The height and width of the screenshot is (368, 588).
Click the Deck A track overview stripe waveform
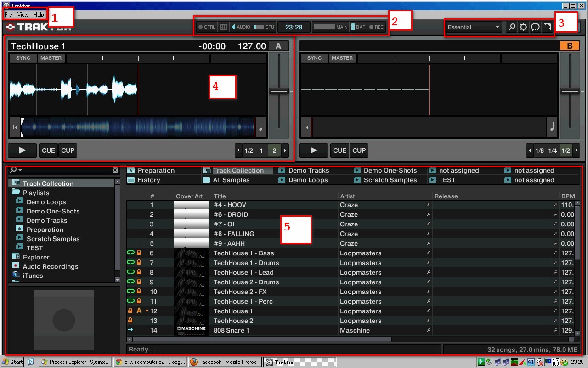[x=138, y=127]
